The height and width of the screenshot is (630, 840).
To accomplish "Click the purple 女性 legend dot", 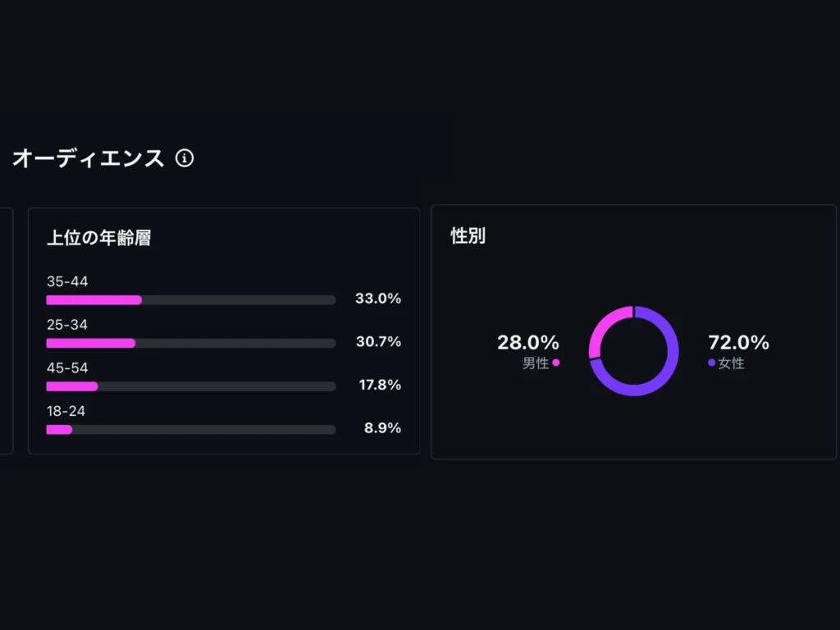I will click(x=711, y=363).
